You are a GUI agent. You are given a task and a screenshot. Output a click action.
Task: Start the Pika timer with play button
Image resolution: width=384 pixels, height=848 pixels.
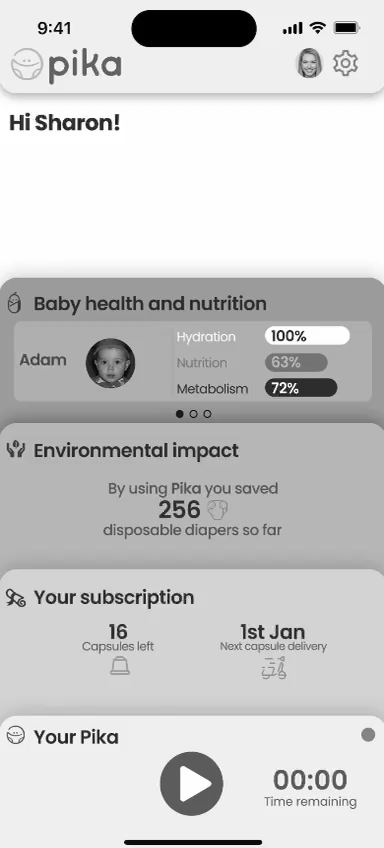click(191, 783)
